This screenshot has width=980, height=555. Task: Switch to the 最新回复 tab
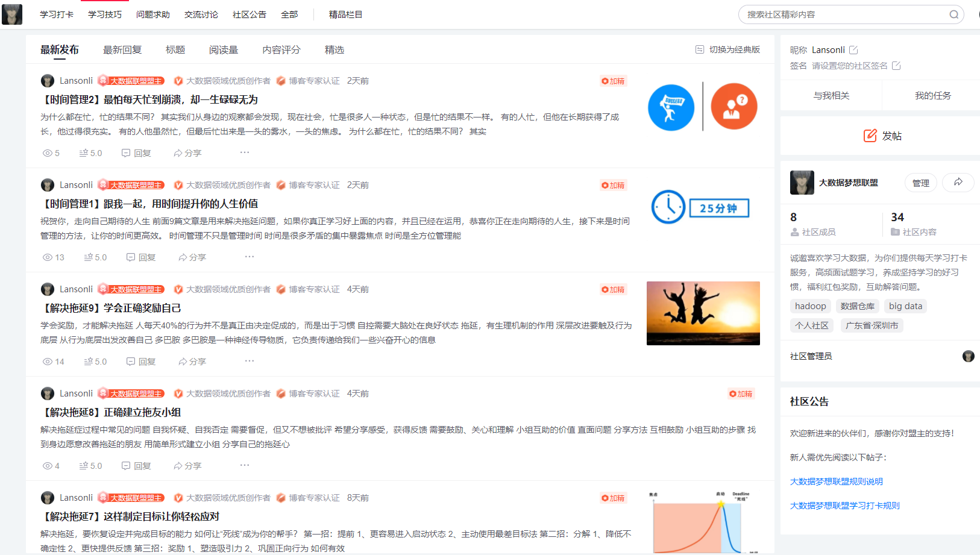click(122, 49)
